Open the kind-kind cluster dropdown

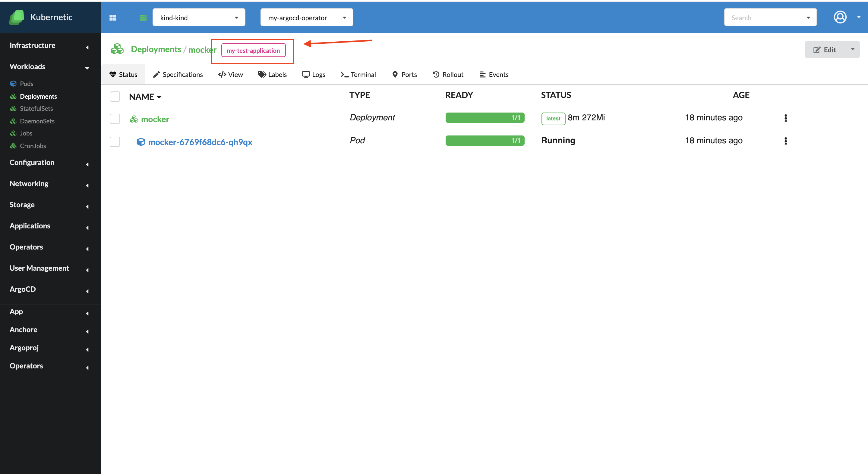pyautogui.click(x=199, y=17)
